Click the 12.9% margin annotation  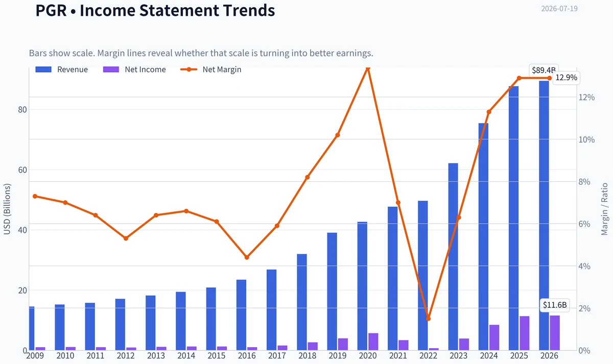click(566, 78)
